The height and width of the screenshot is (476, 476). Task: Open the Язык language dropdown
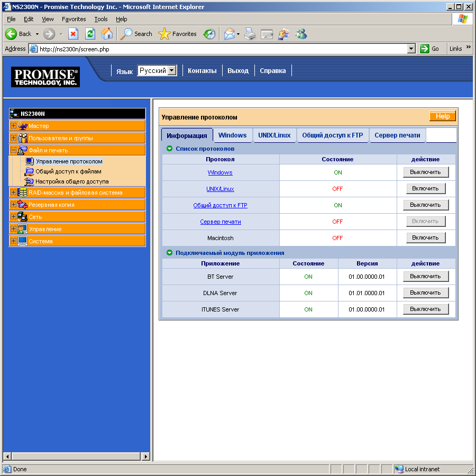pyautogui.click(x=157, y=70)
